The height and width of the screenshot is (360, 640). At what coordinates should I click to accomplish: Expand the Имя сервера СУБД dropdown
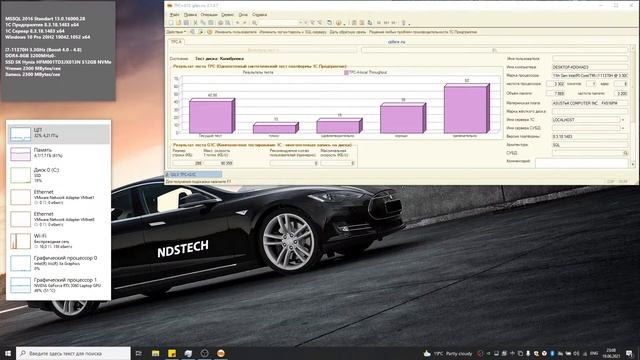623,128
